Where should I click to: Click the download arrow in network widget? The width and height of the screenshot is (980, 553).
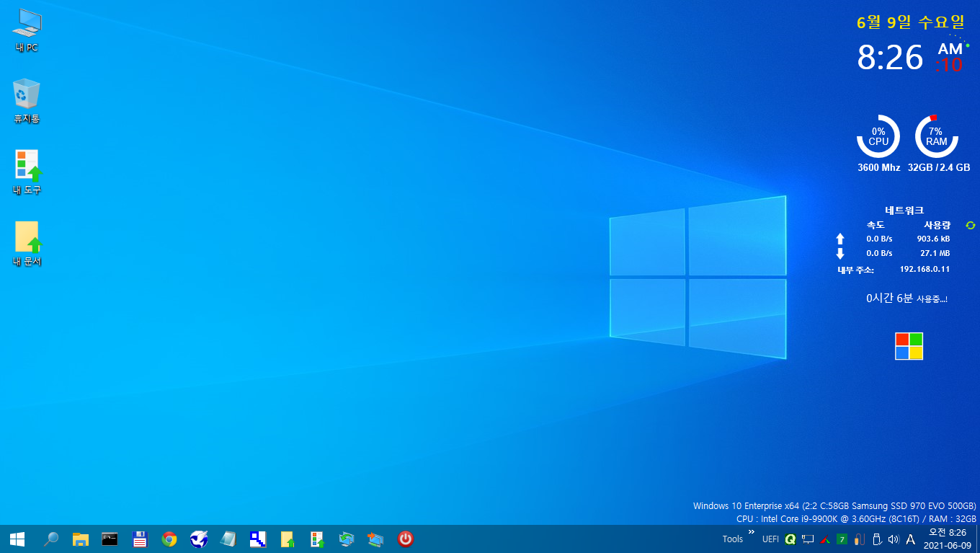click(839, 254)
